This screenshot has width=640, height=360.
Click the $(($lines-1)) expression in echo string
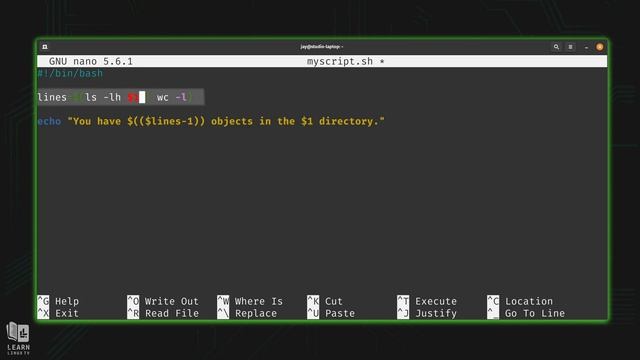[166, 121]
